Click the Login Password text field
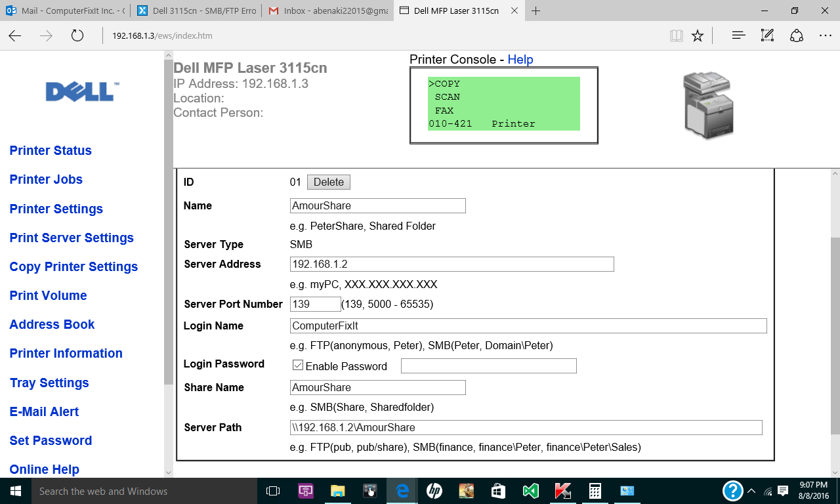This screenshot has height=504, width=840. tap(489, 366)
